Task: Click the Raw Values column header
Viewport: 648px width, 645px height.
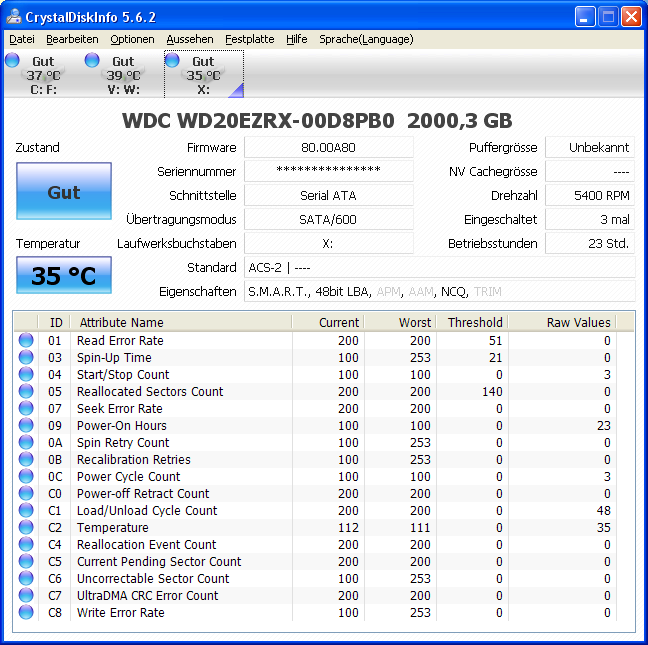Action: [x=562, y=322]
